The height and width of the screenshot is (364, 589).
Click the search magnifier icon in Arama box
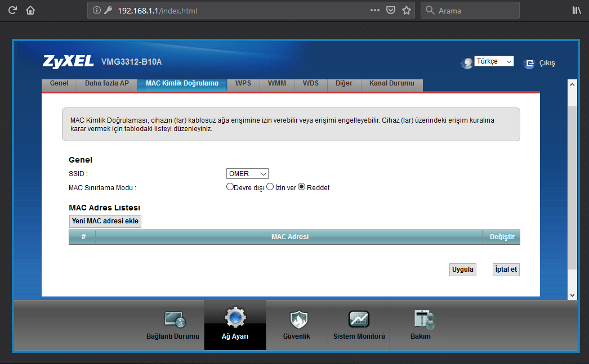(430, 10)
